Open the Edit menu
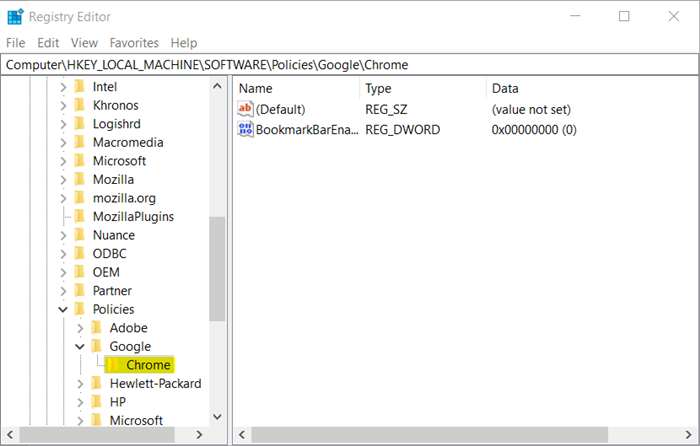This screenshot has height=446, width=700. point(48,43)
